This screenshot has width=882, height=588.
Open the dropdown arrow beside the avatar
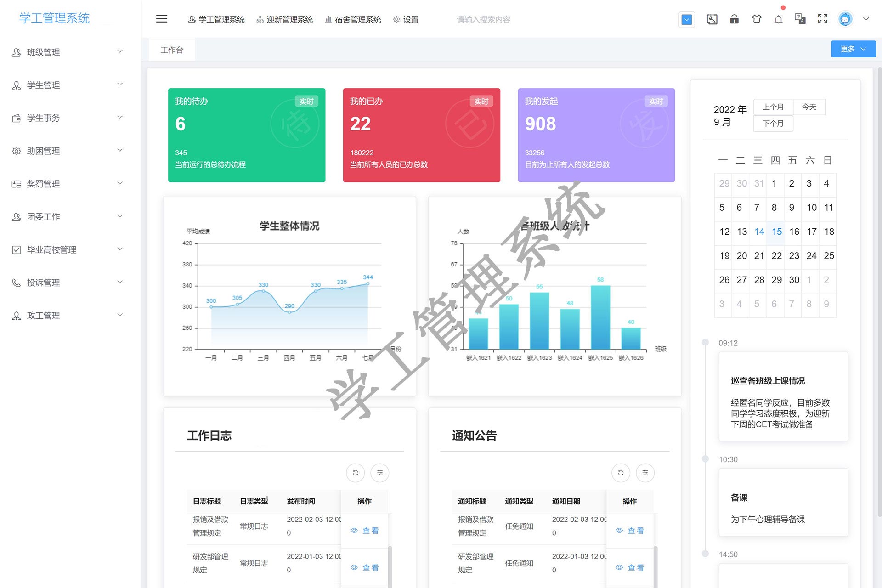coord(866,19)
